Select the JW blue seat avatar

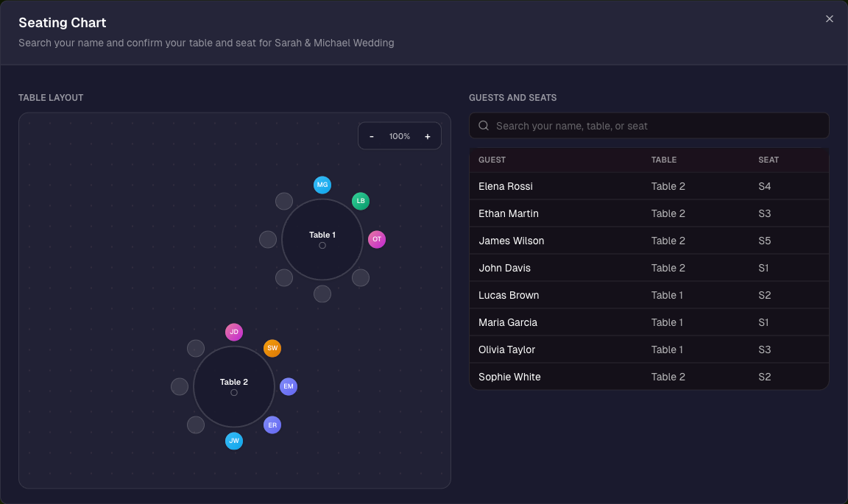tap(234, 441)
